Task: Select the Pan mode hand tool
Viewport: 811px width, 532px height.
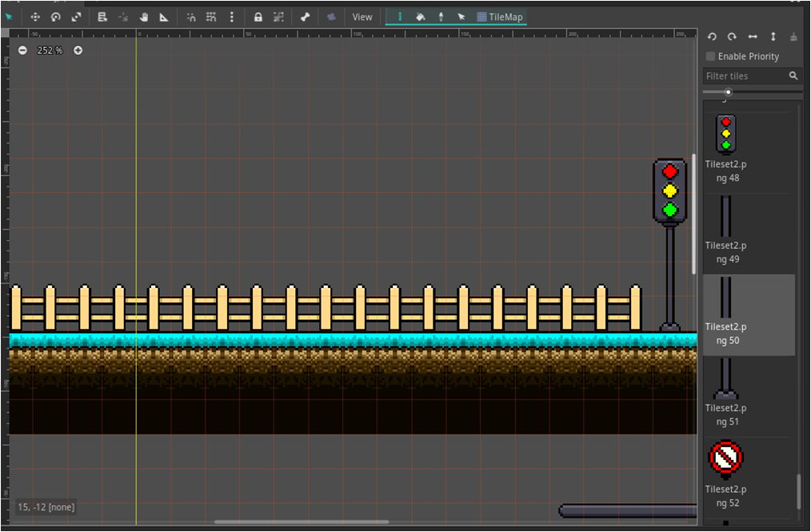Action: 144,17
